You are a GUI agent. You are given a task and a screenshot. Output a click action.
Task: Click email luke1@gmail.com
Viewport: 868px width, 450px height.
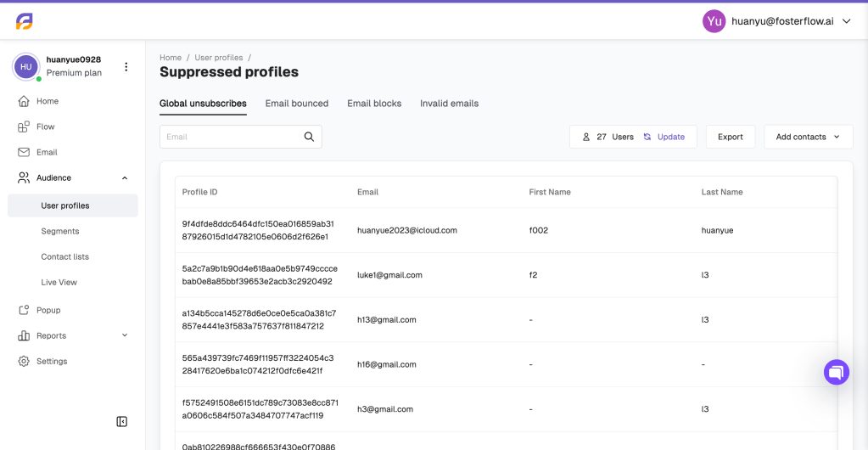[390, 275]
